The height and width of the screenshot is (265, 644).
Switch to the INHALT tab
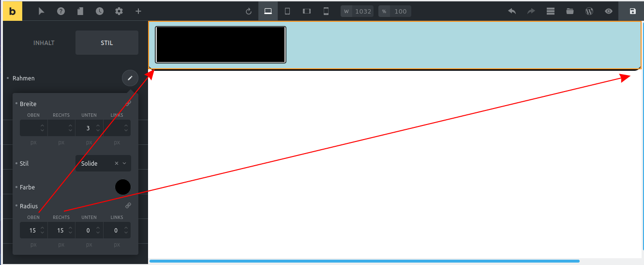(44, 43)
